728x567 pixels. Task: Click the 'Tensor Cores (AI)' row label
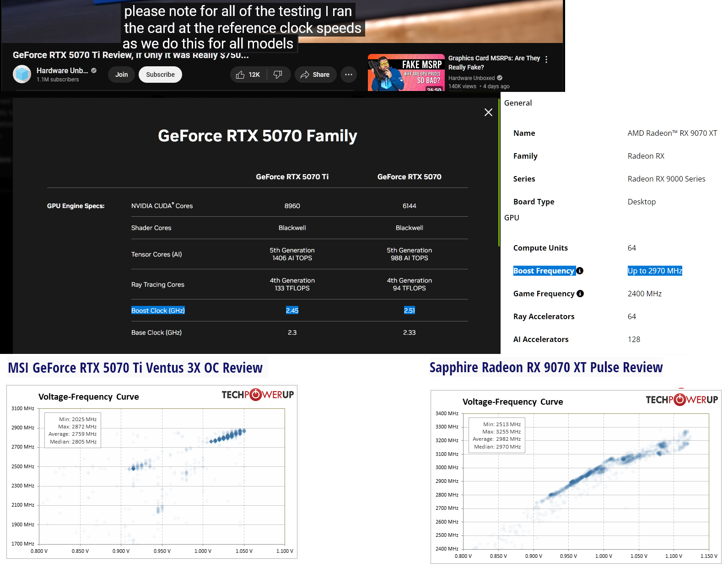point(156,255)
